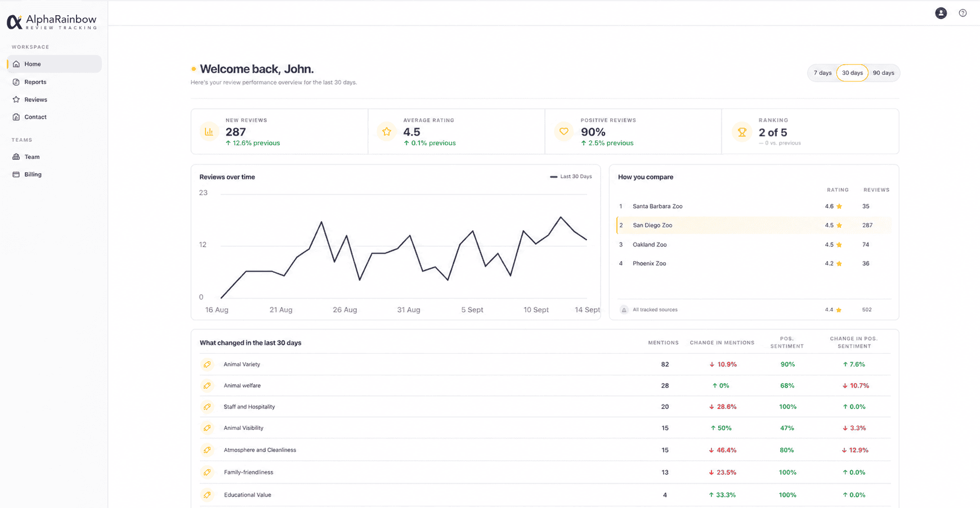The height and width of the screenshot is (508, 980).
Task: Open the Reviews section
Action: tap(54, 100)
